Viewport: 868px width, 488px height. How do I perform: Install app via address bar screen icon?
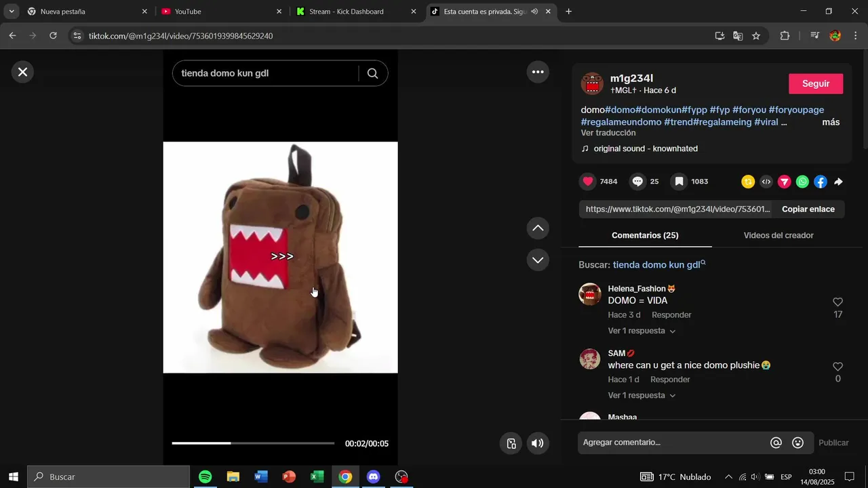click(x=719, y=36)
